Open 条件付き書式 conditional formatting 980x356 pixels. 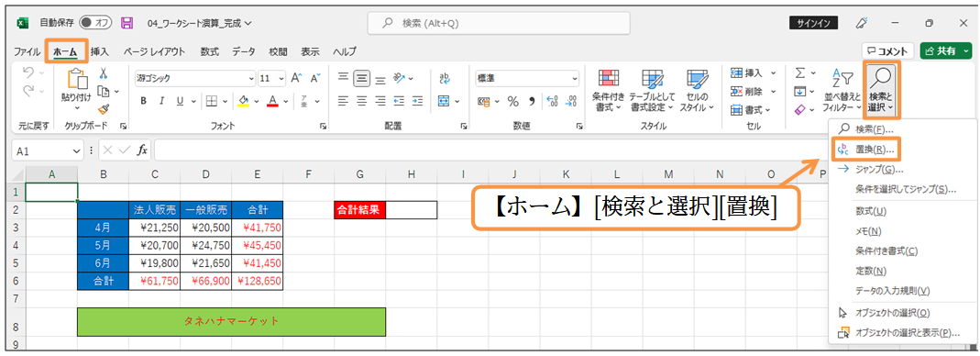coord(608,90)
